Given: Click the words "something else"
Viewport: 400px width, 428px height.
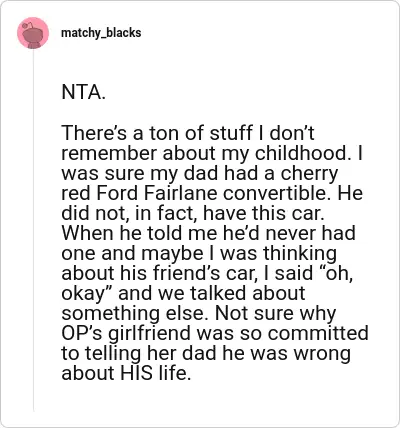Looking at the screenshot, I should 135,313.
